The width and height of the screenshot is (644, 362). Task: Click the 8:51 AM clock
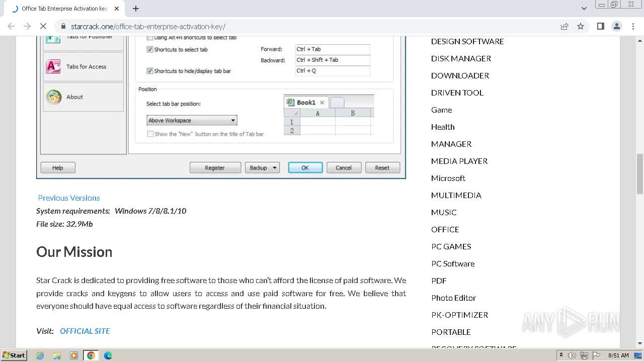pos(618,355)
